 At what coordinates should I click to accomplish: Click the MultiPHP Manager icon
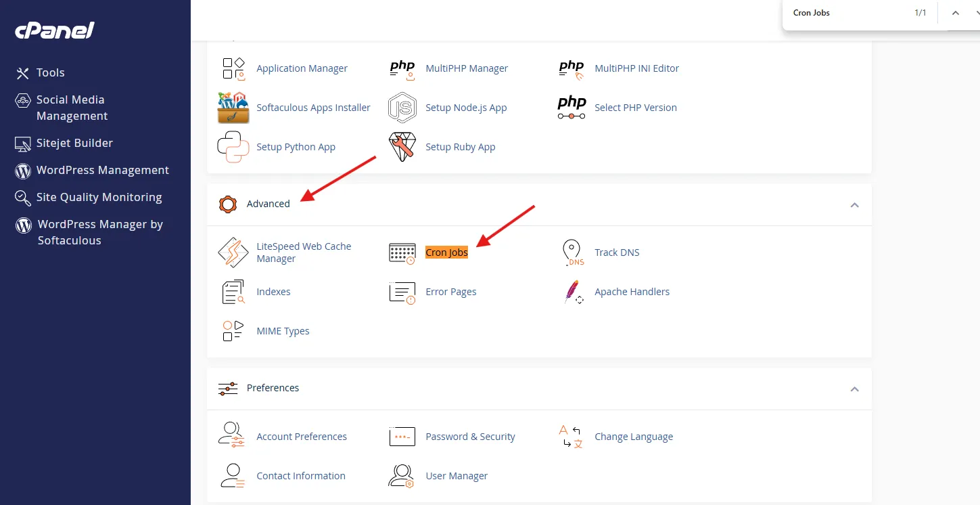tap(402, 68)
